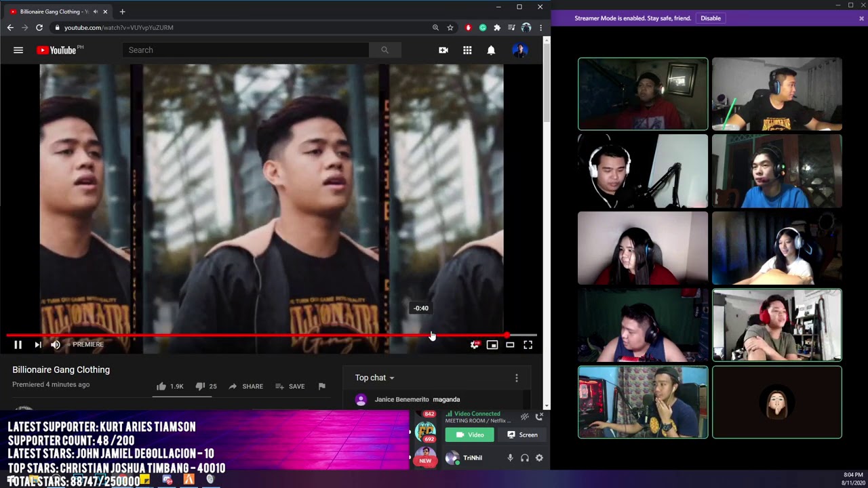The height and width of the screenshot is (488, 868).
Task: Click the SHARE button
Action: pos(245,386)
